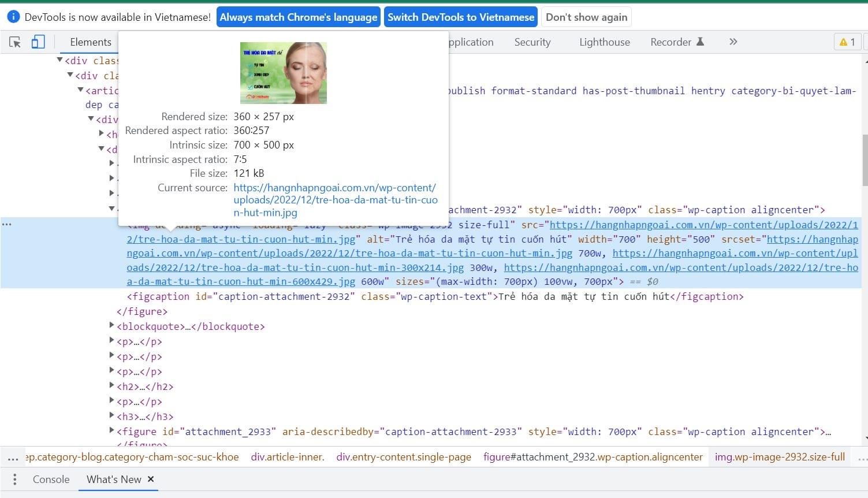The width and height of the screenshot is (868, 498).
Task: Toggle inspect element mode
Action: click(x=16, y=42)
